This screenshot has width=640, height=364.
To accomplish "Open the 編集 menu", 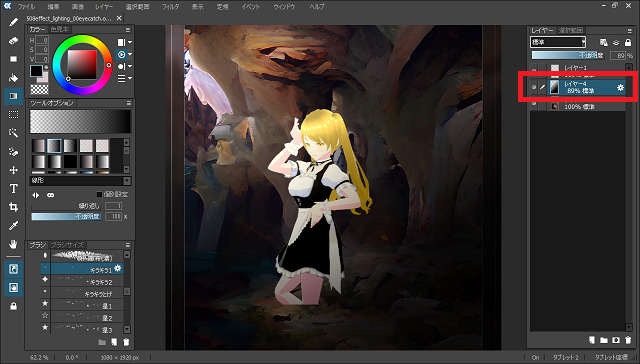I will [53, 7].
